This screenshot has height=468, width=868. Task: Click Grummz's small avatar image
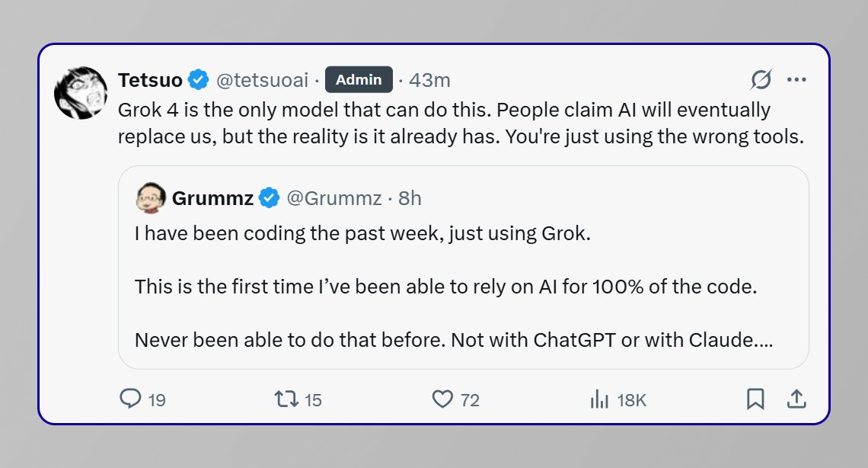click(x=151, y=198)
